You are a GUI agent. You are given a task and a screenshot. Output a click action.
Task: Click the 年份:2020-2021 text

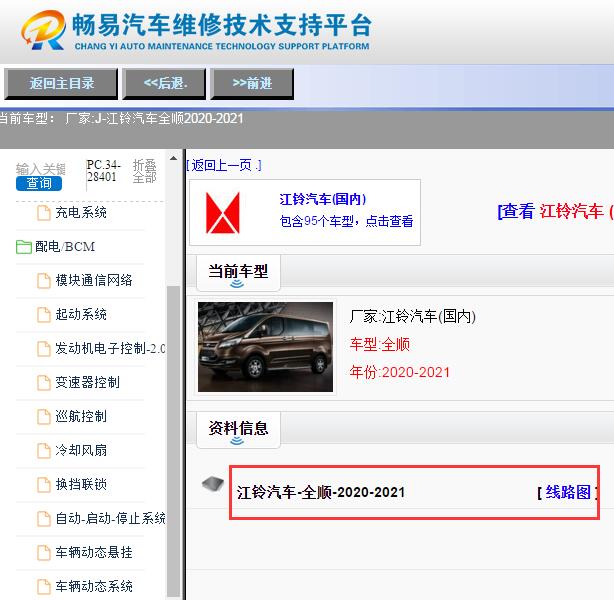pyautogui.click(x=399, y=372)
